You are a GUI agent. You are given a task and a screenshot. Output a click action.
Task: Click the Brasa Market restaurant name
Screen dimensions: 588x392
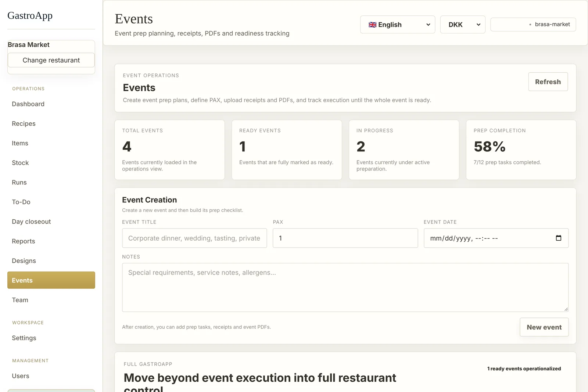coord(29,45)
